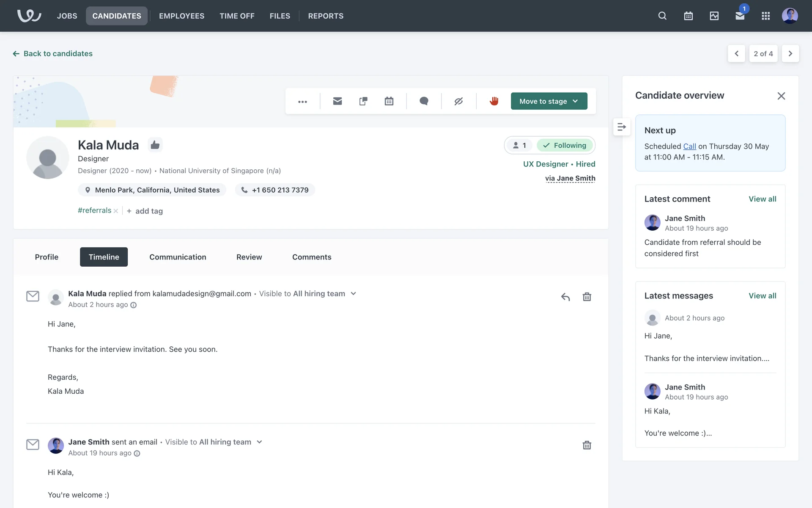Screen dimensions: 812x508
Task: Open the send email envelope icon in toolbar
Action: click(337, 101)
